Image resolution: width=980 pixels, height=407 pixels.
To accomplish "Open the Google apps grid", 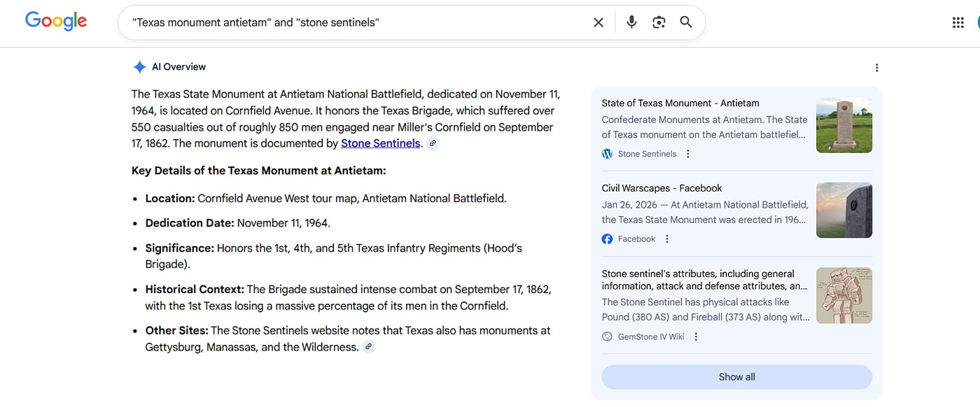I will 958,22.
